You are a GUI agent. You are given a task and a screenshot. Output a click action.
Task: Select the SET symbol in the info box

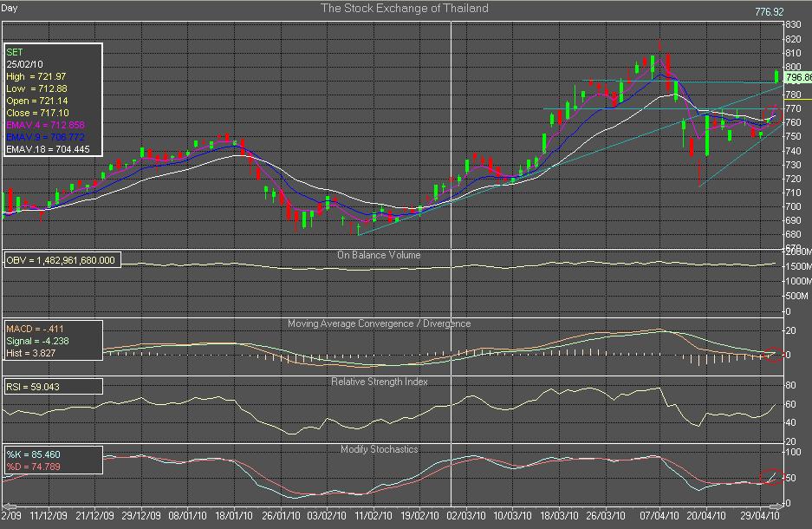tap(15, 52)
